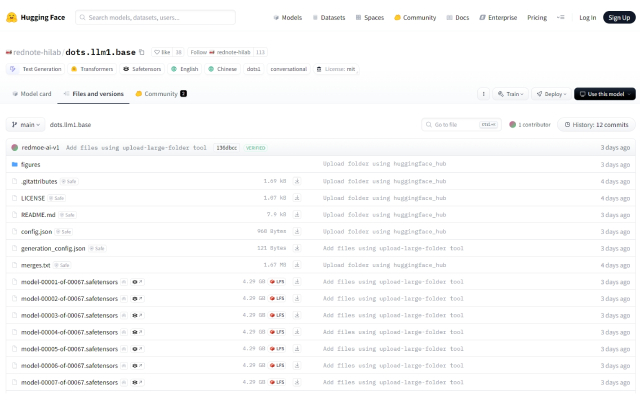Expand the Use this model dropdown
Viewport: 640px width, 400px height.
[x=604, y=93]
